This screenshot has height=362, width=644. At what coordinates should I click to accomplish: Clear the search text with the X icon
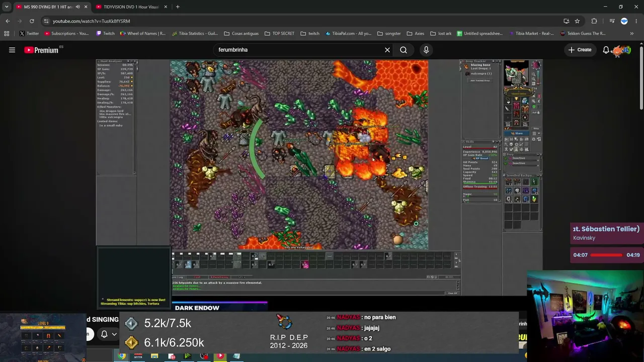pyautogui.click(x=387, y=50)
